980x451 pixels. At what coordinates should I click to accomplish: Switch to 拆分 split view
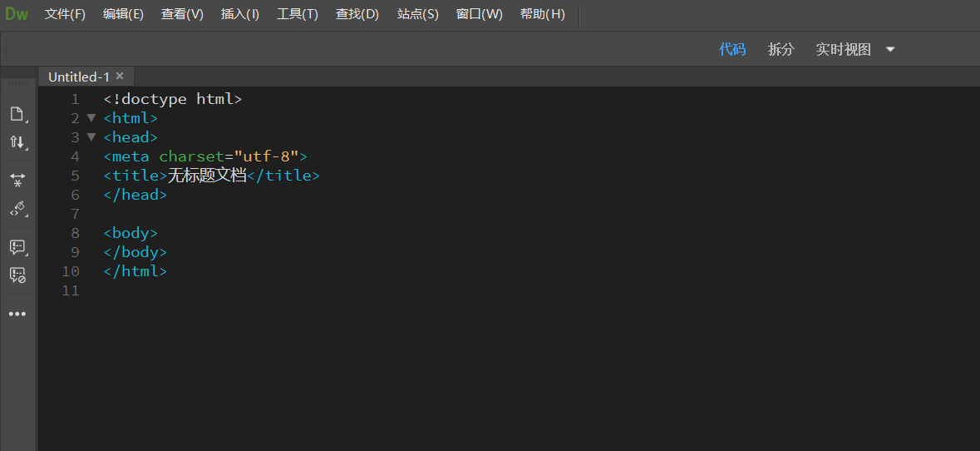pyautogui.click(x=781, y=49)
